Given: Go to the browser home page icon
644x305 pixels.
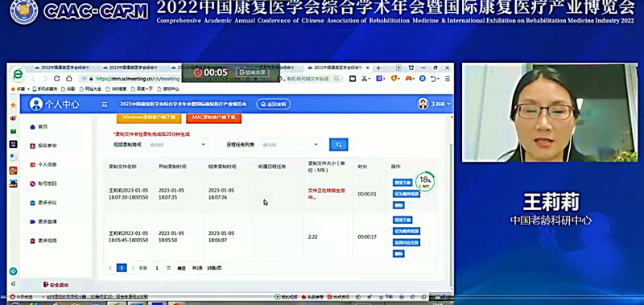Looking at the screenshot, I should coord(69,78).
